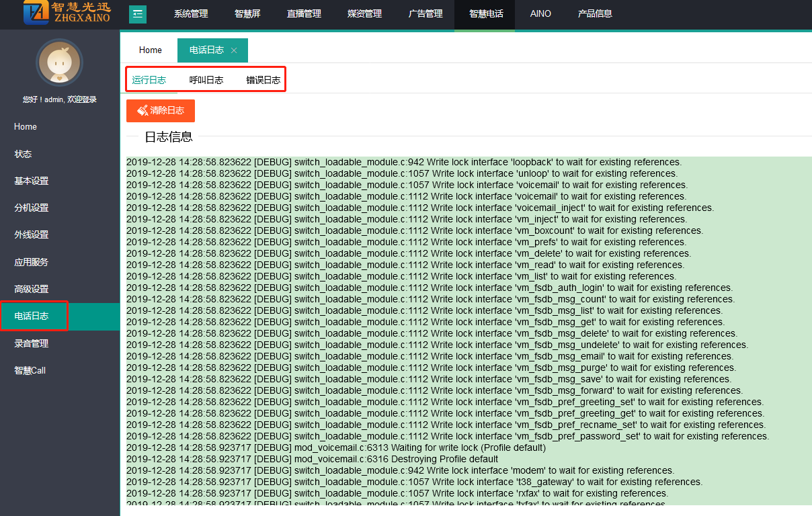Close the 电话日志 tab
812x516 pixels.
[234, 50]
